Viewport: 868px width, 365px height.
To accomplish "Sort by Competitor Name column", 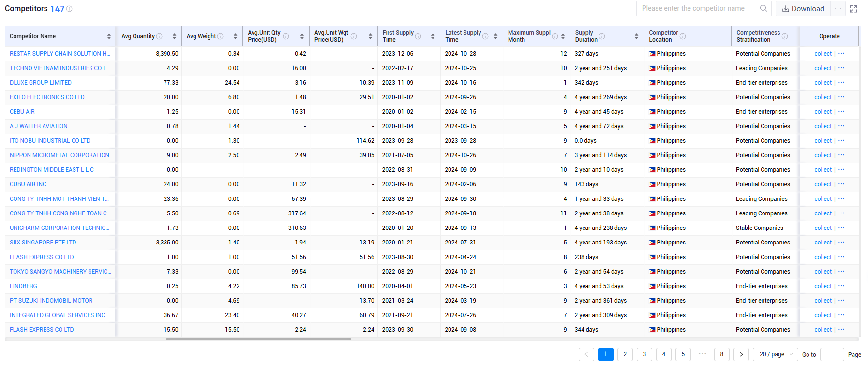I will pyautogui.click(x=109, y=36).
